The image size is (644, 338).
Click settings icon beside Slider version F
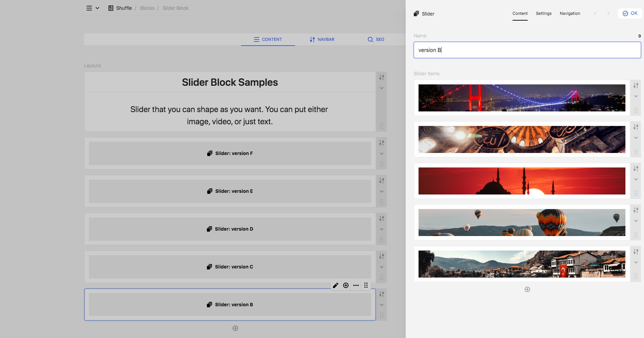pyautogui.click(x=381, y=143)
